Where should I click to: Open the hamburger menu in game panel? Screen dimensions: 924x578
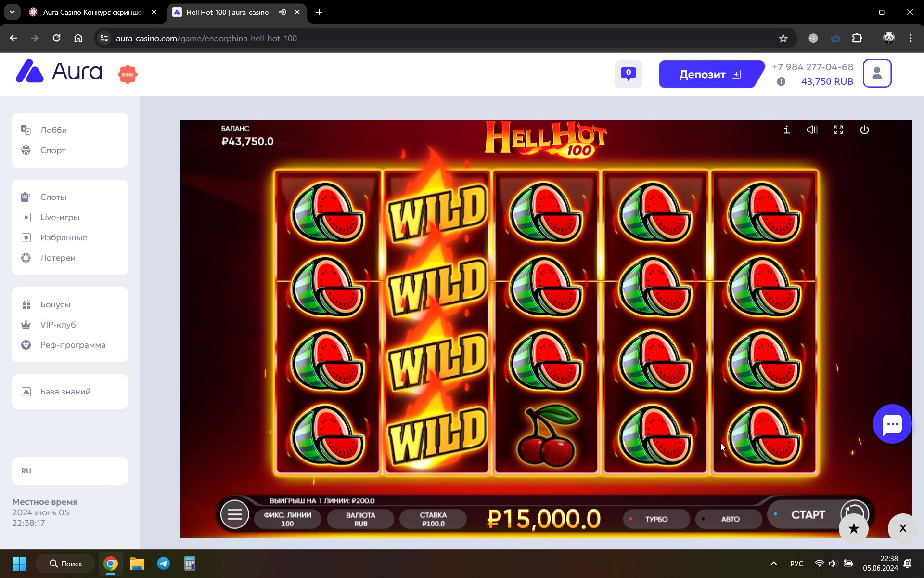(235, 514)
